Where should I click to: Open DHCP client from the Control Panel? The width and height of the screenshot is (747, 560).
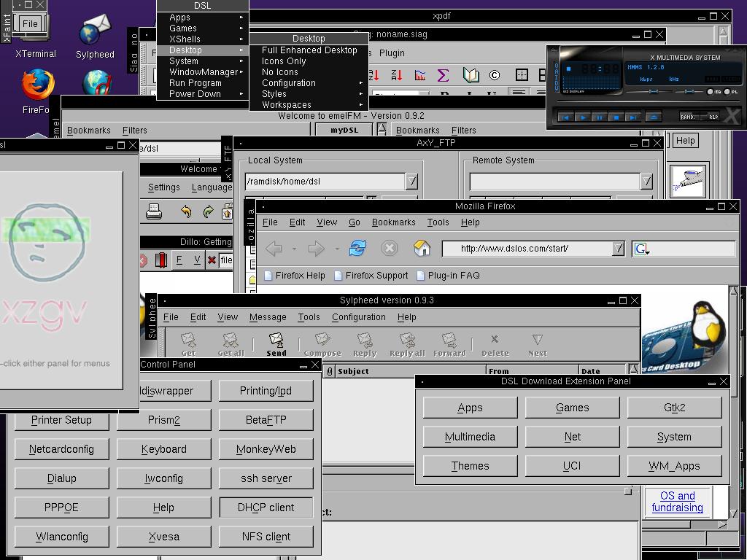266,507
